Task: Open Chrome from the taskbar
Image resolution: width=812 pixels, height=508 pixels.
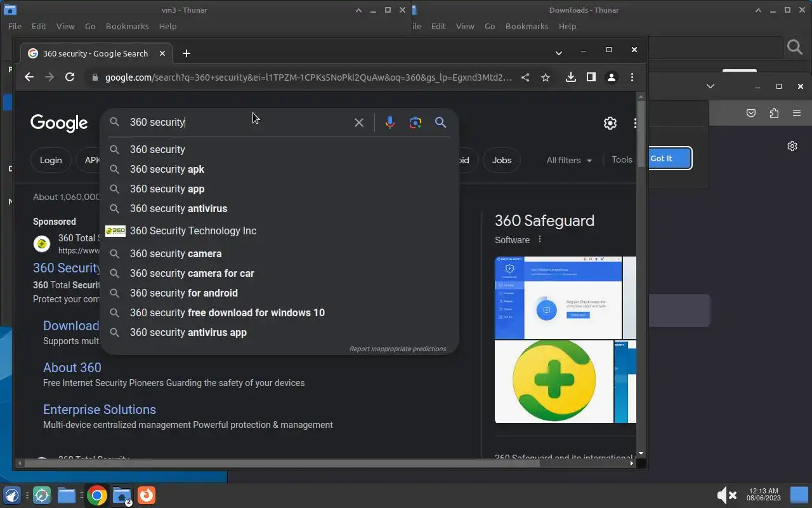Action: click(x=96, y=495)
